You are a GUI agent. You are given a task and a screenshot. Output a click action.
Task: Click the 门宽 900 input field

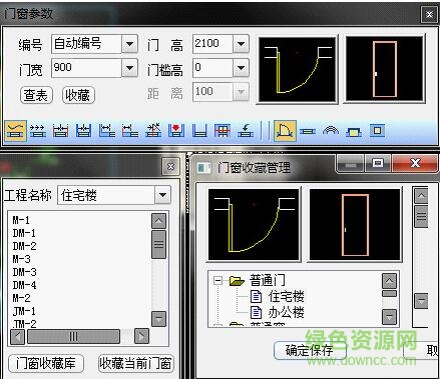point(86,68)
